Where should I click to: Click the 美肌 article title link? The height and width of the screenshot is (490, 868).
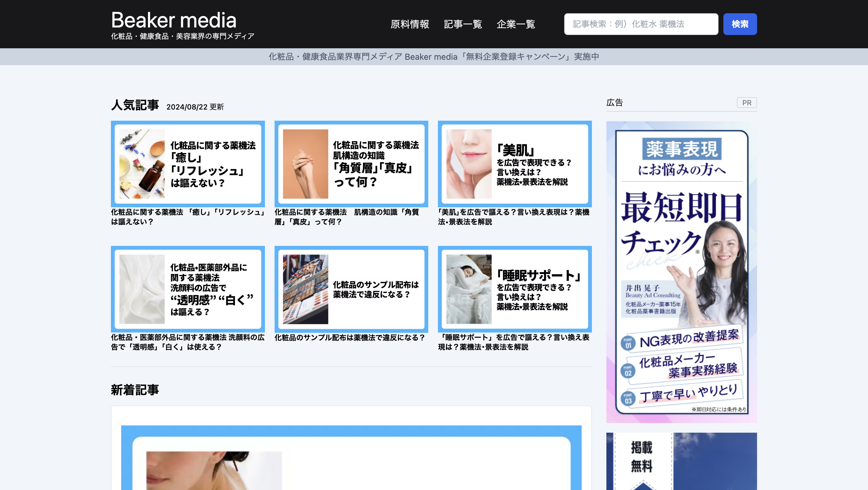click(514, 217)
